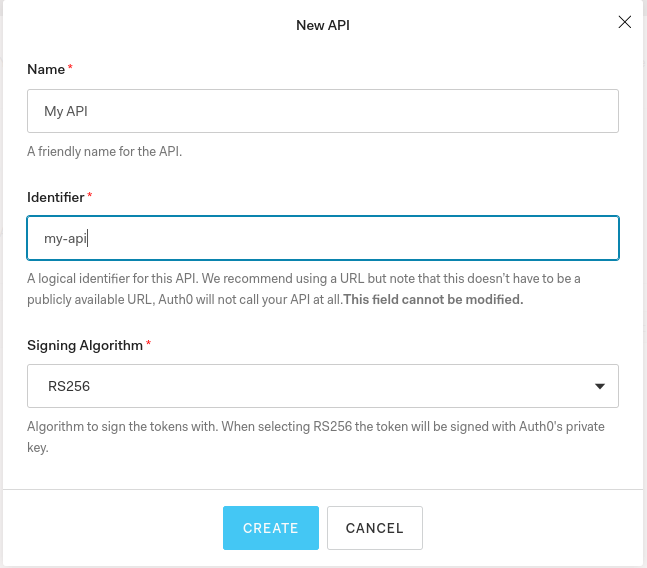Click the algorithm description about Auth0's private key
Screen dimensions: 647x568
pyautogui.click(x=316, y=436)
